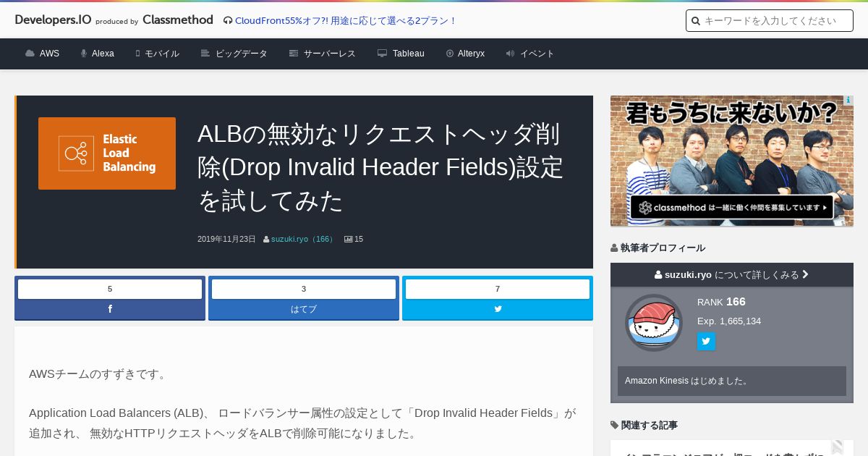Open author link suzuki.ryo (166) under title

[x=303, y=239]
